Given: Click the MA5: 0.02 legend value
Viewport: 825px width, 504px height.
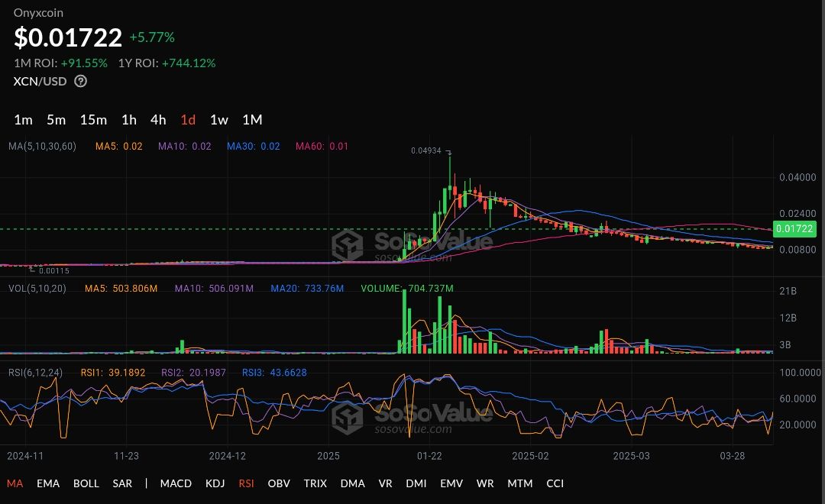Looking at the screenshot, I should [x=119, y=147].
